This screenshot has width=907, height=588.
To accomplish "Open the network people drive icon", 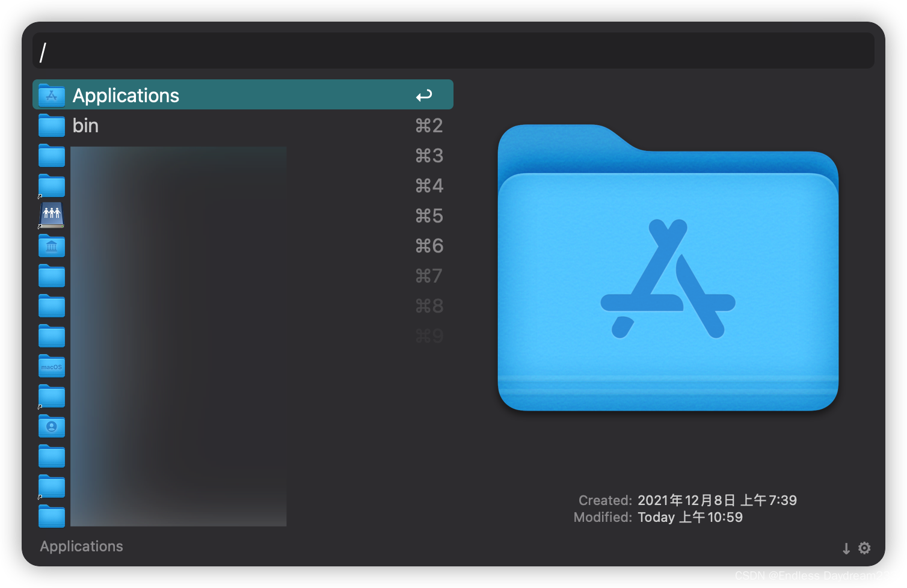I will 52,215.
